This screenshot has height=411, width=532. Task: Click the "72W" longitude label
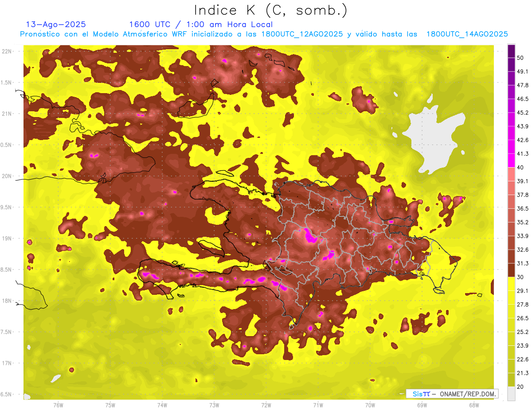click(266, 405)
